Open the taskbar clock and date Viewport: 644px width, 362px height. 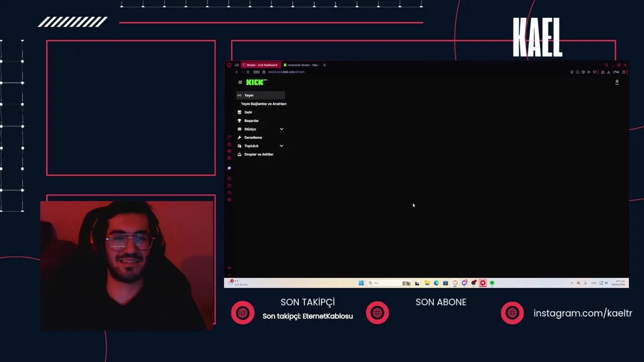[x=618, y=283]
